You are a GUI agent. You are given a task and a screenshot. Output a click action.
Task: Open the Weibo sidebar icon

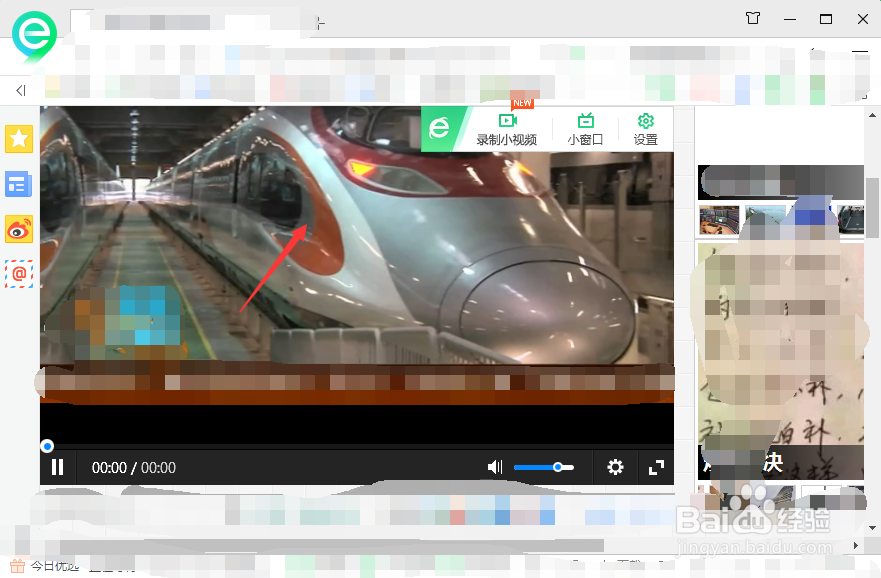(19, 229)
